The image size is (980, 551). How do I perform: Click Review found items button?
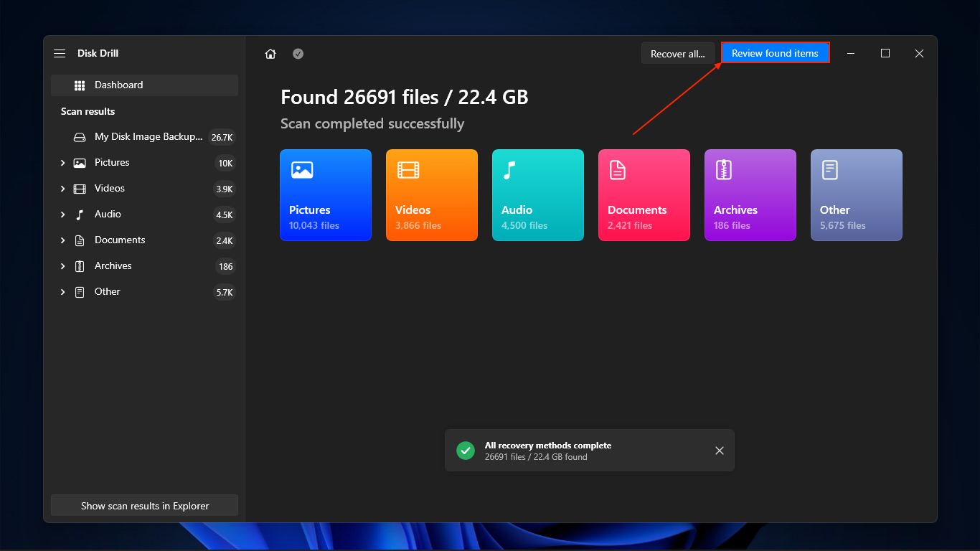pyautogui.click(x=775, y=53)
